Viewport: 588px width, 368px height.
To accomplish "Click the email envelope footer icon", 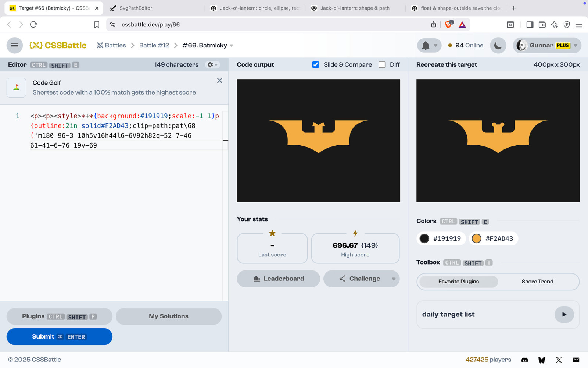I will 576,360.
